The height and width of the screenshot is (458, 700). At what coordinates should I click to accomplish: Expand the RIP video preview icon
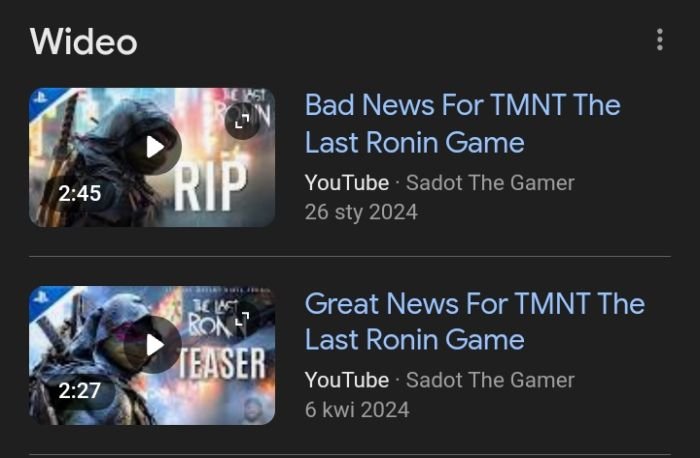tap(242, 121)
